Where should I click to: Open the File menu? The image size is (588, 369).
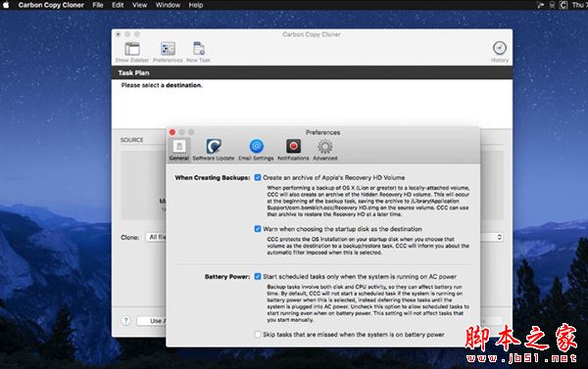pyautogui.click(x=98, y=5)
